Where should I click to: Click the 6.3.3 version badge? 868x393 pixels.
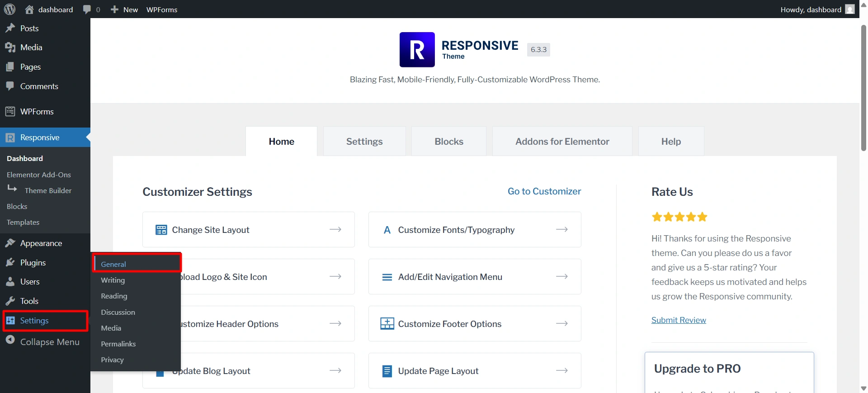point(538,50)
